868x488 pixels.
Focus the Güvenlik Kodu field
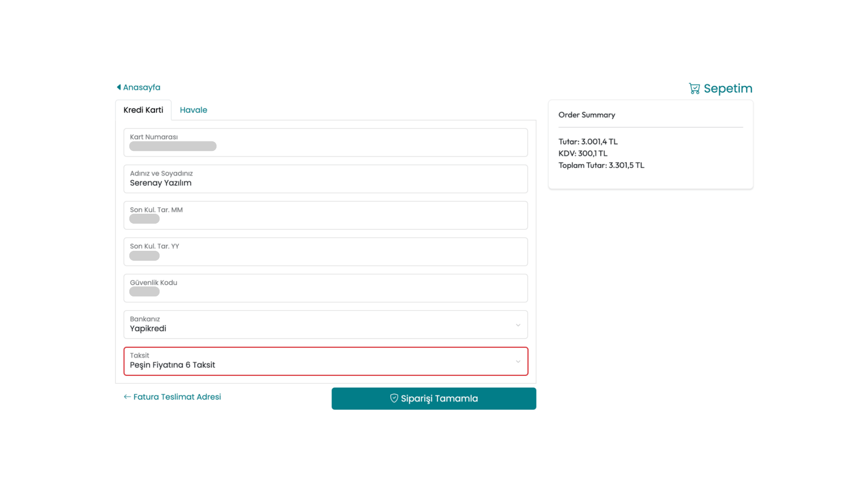[325, 288]
